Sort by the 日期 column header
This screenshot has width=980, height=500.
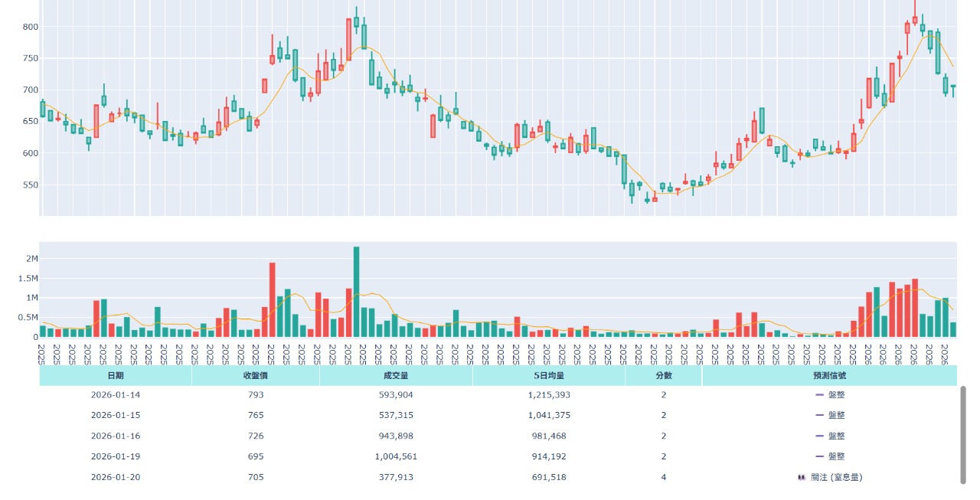click(115, 375)
